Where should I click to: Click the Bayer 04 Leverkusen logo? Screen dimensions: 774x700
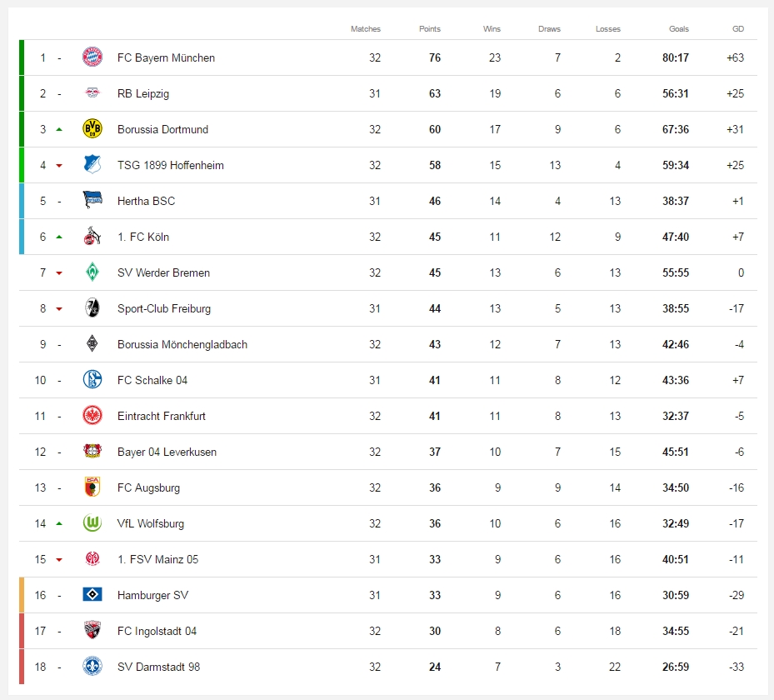click(x=92, y=452)
